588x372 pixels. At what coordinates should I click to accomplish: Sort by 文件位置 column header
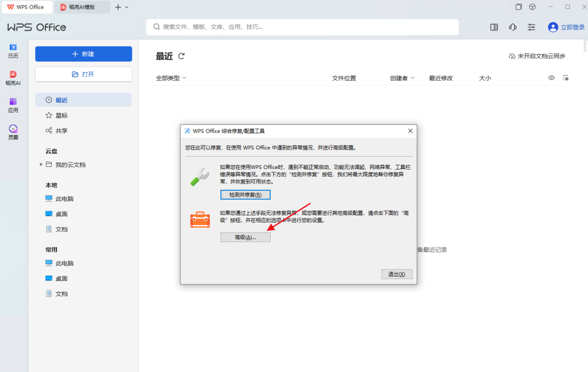[x=344, y=78]
